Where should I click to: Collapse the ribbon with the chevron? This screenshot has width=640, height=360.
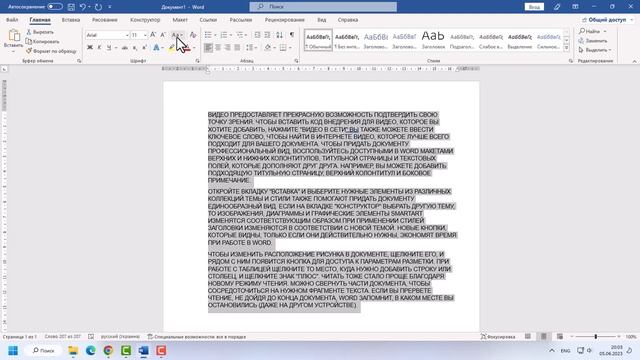(634, 61)
